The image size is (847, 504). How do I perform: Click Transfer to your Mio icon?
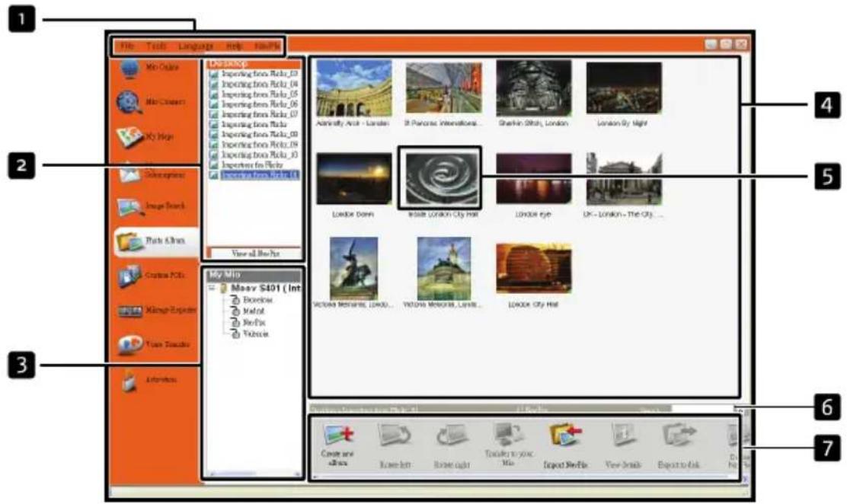508,434
